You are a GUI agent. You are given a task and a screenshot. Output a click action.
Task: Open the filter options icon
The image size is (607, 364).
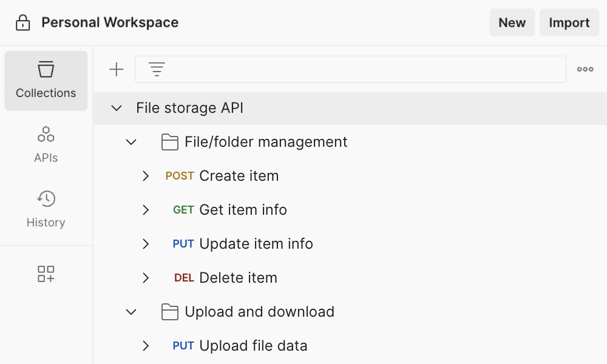pyautogui.click(x=157, y=69)
